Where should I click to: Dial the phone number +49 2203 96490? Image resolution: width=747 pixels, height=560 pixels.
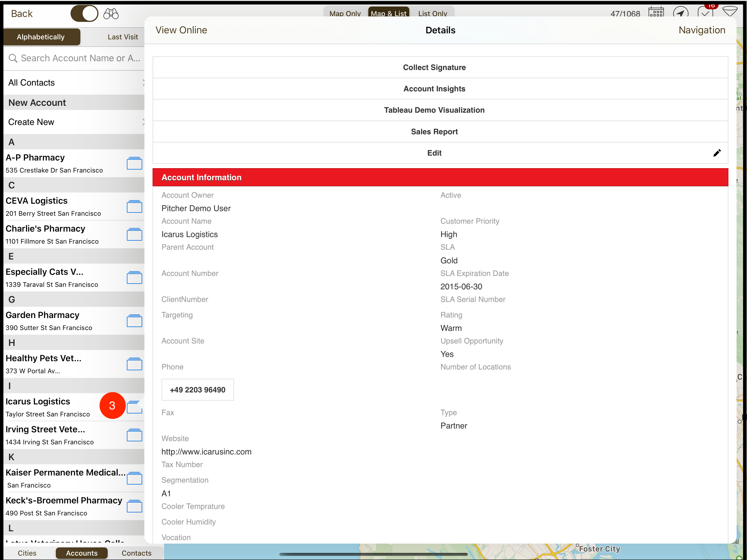coord(198,389)
